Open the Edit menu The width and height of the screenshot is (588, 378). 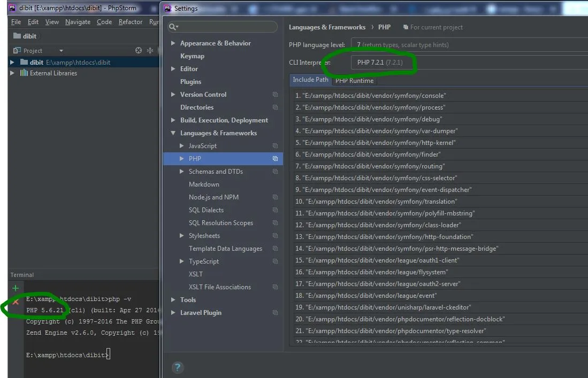coord(33,22)
